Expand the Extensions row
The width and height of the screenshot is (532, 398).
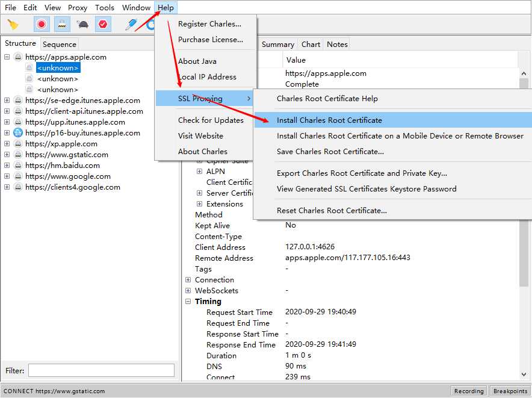[x=200, y=204]
